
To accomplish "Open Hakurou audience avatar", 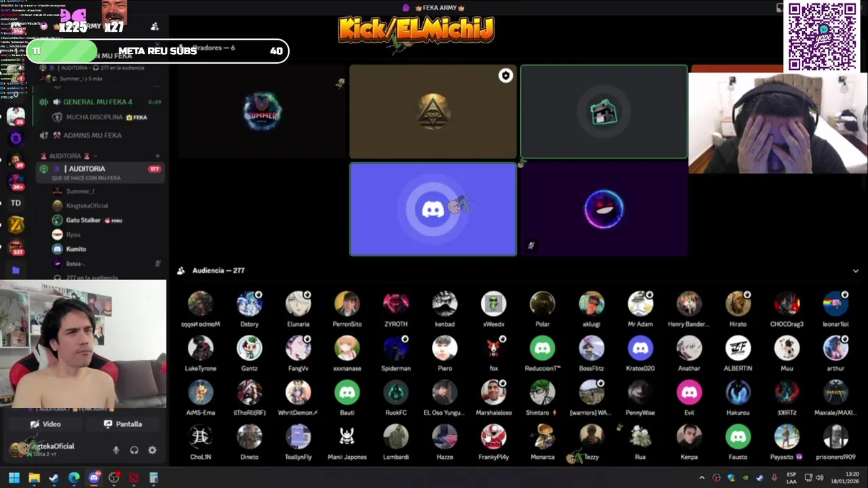I will click(x=738, y=392).
